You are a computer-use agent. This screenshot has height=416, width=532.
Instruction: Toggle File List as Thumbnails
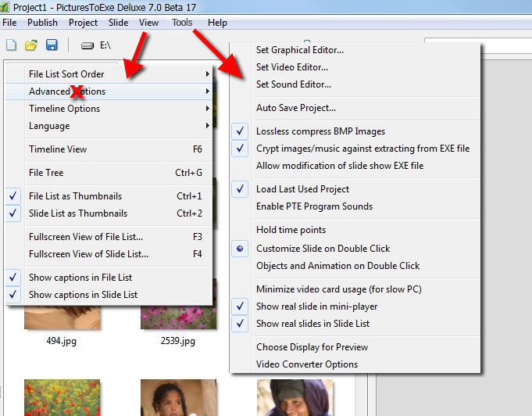pos(109,196)
